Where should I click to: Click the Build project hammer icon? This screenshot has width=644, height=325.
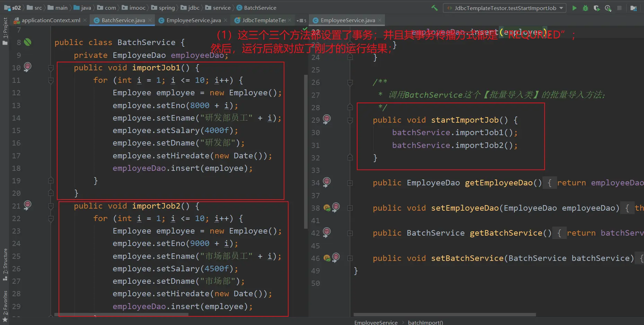pyautogui.click(x=434, y=8)
